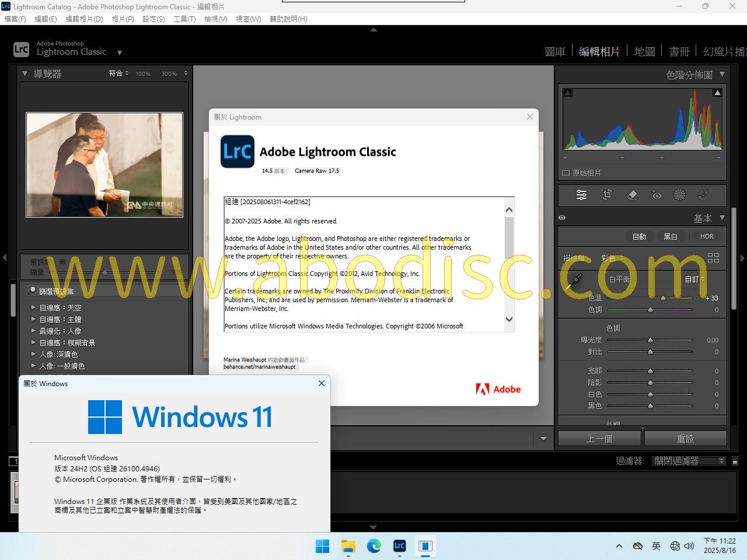
Task: Open Microsoft Edge from taskbar
Action: click(x=374, y=546)
